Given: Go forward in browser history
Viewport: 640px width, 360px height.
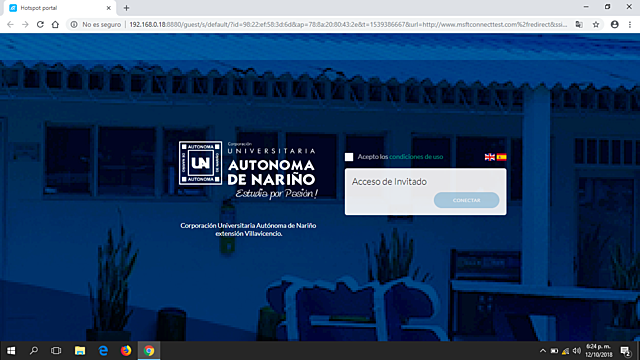Looking at the screenshot, I should tap(25, 24).
